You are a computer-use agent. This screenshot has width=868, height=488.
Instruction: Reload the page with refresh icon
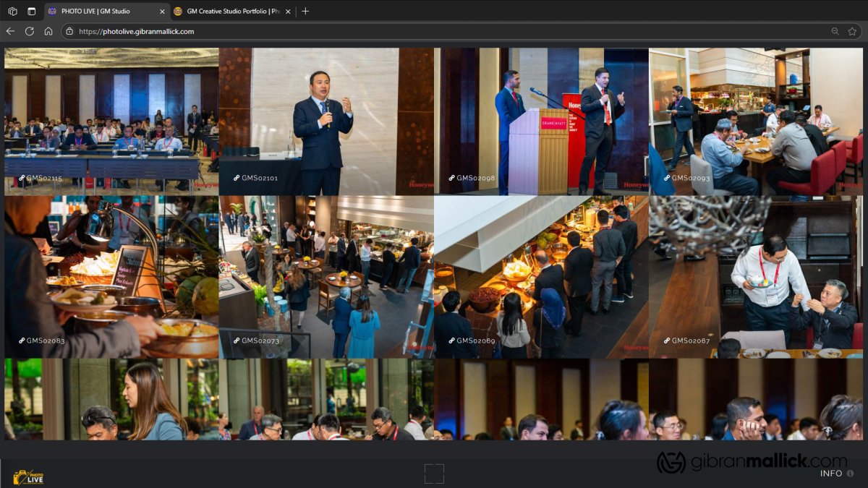(x=30, y=31)
